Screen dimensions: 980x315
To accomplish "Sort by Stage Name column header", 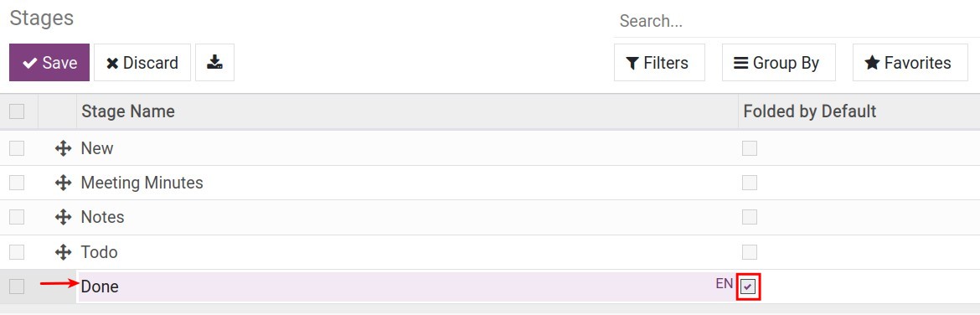I will coord(128,111).
